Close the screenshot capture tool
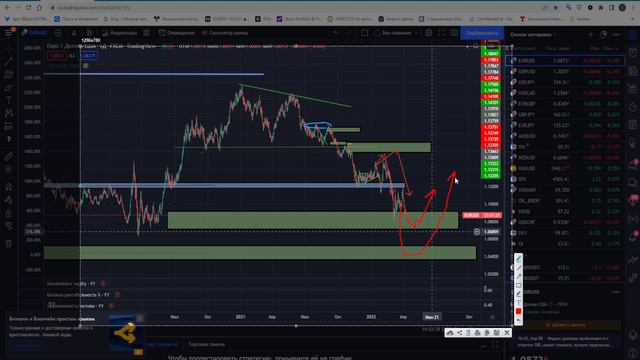This screenshot has width=640, height=360. 507,333
